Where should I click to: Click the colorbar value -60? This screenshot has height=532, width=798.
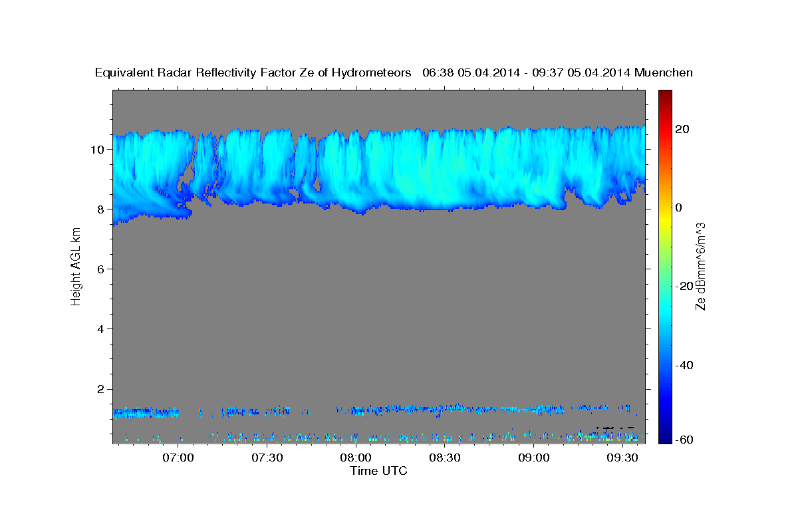684,439
